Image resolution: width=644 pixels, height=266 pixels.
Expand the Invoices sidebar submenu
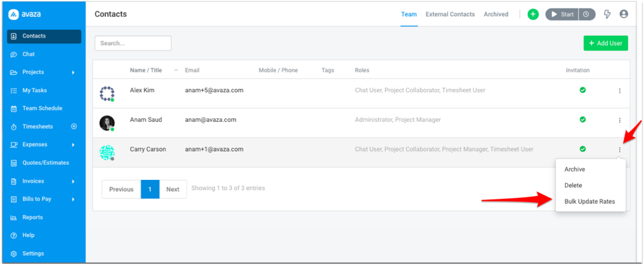[73, 181]
